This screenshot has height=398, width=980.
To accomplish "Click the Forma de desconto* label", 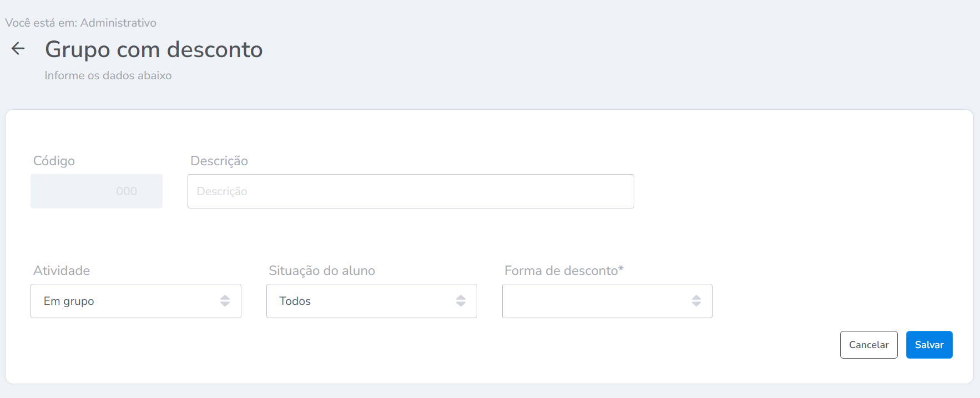I will [564, 271].
